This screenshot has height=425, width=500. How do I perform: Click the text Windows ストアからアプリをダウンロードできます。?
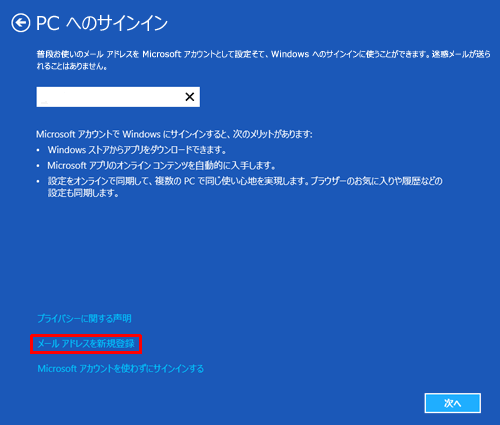pyautogui.click(x=137, y=150)
